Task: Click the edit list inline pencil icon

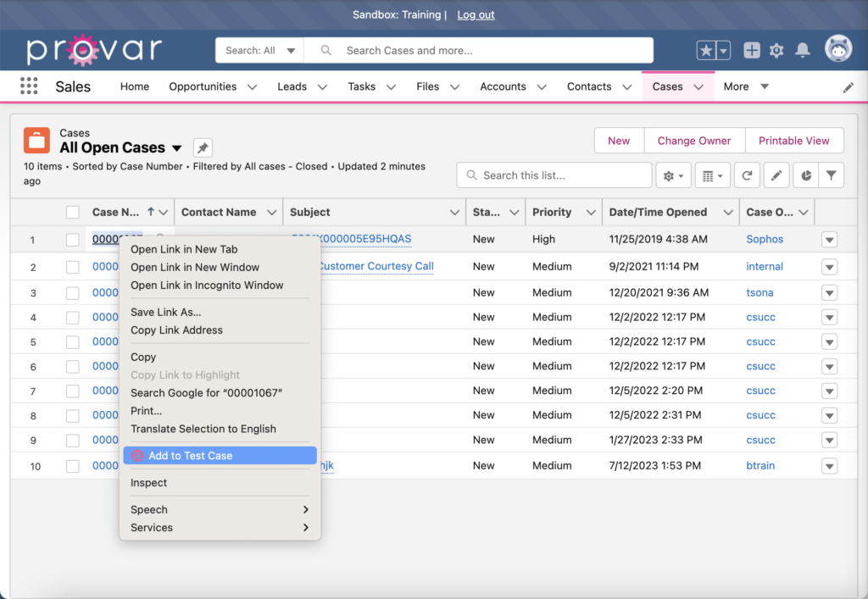Action: pyautogui.click(x=776, y=175)
